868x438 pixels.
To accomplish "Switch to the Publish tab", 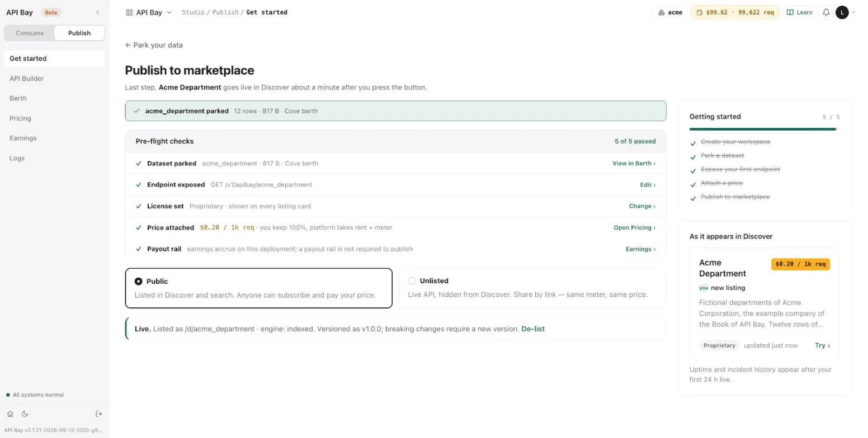I will coord(79,33).
